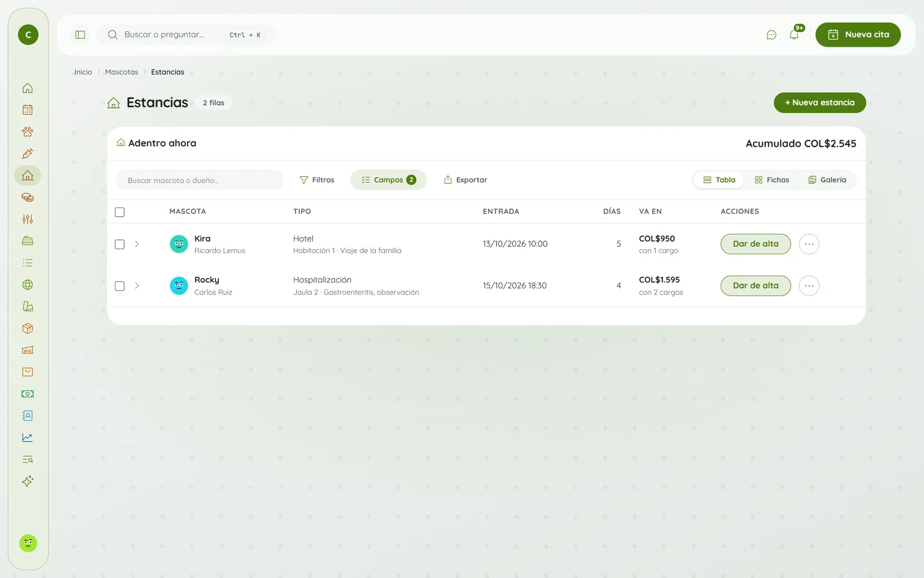
Task: Click the Nueva cita button
Action: point(858,35)
